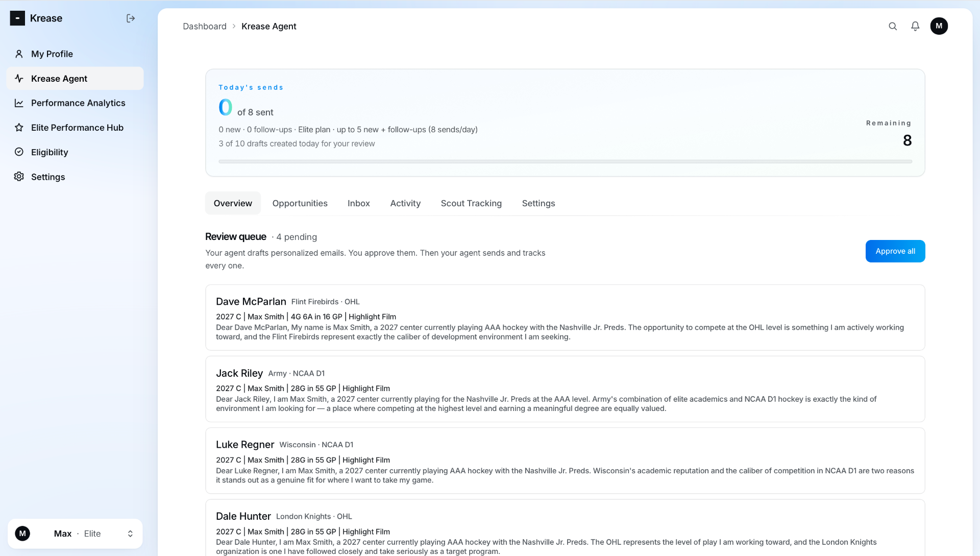980x556 pixels.
Task: Click the 'London Knights · OHL' label
Action: tap(314, 516)
